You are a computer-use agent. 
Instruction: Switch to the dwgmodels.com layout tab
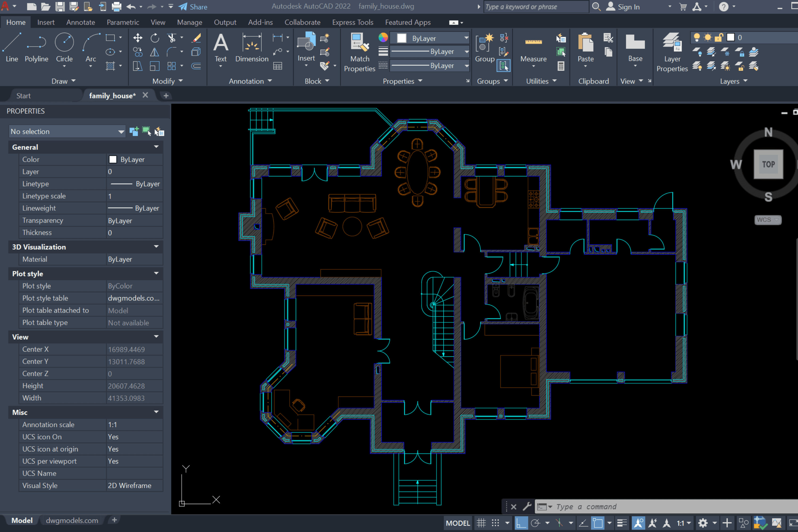pyautogui.click(x=72, y=520)
